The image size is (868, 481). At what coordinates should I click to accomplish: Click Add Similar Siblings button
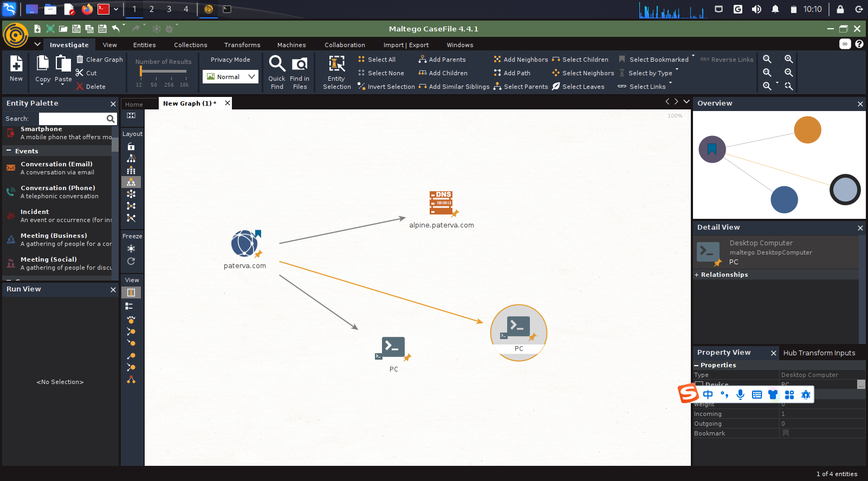454,86
